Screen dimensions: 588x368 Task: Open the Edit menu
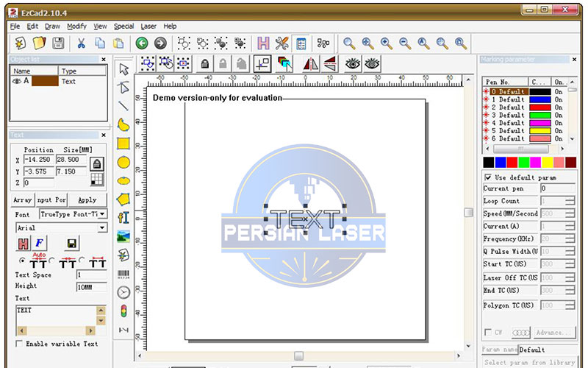[x=32, y=26]
